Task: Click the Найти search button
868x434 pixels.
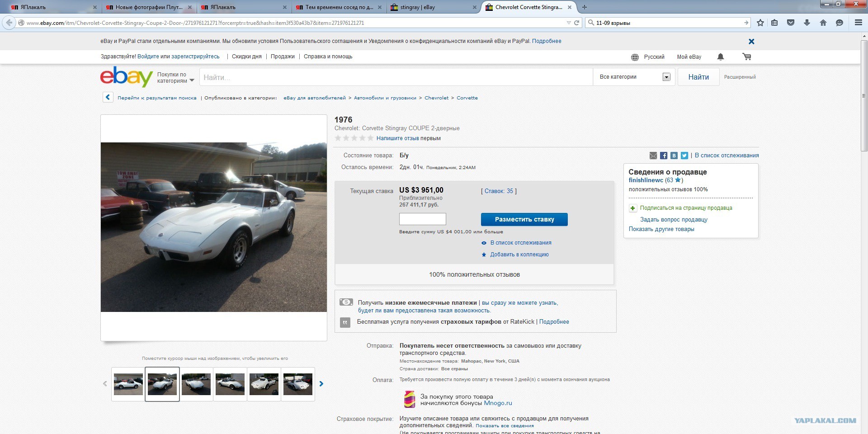Action: pyautogui.click(x=698, y=77)
